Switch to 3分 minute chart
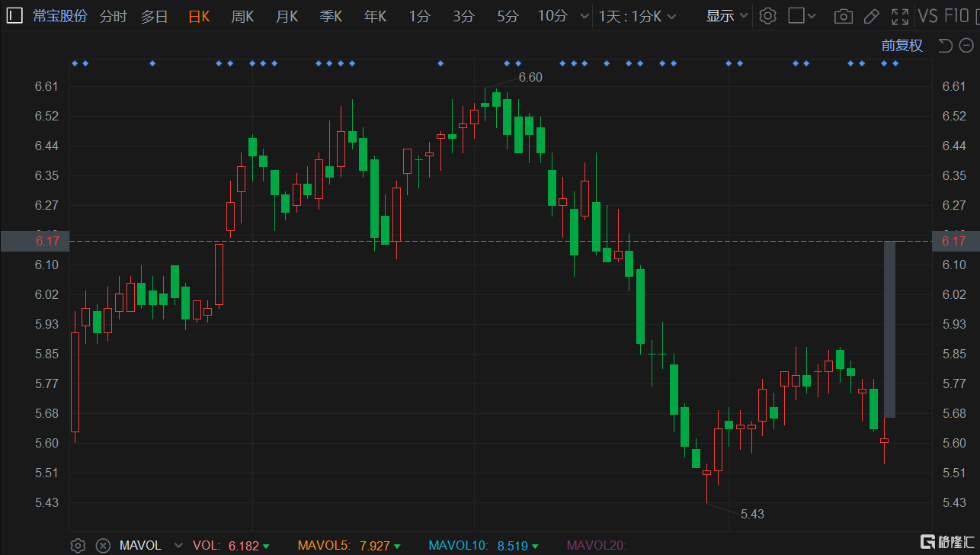The width and height of the screenshot is (980, 555). pos(463,16)
